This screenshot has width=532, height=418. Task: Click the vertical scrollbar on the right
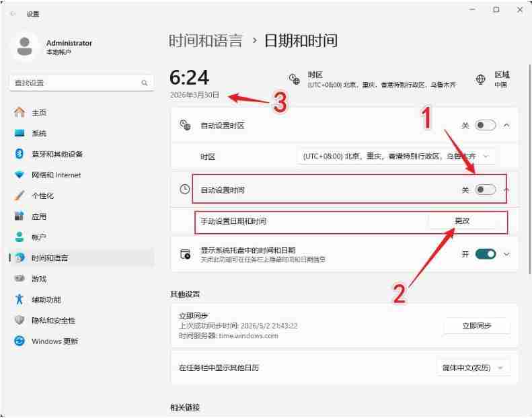(529, 169)
